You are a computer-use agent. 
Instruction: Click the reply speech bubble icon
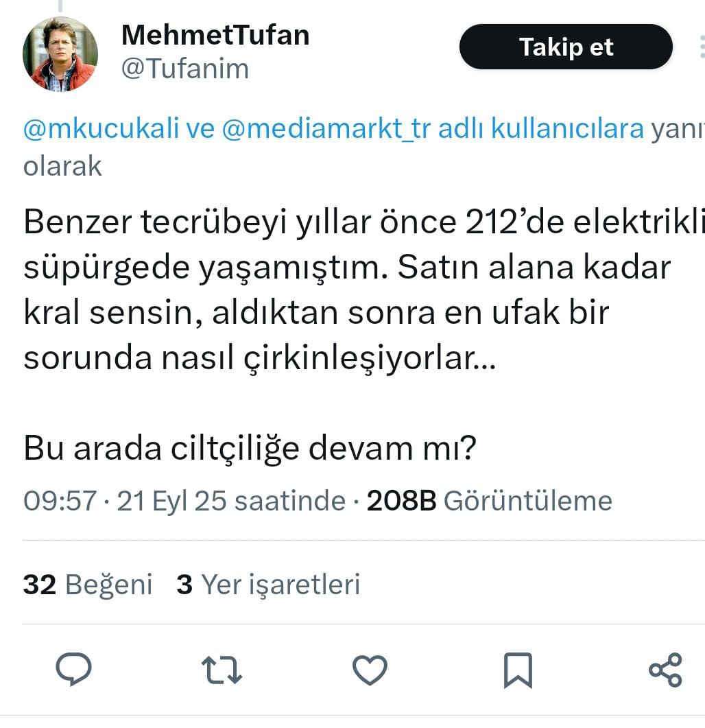click(x=74, y=669)
